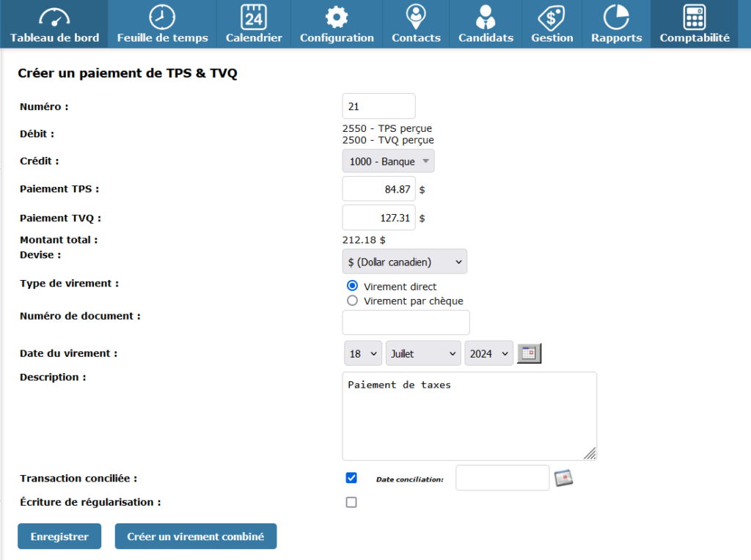
Task: Click the Numéro de document field
Action: click(x=406, y=323)
